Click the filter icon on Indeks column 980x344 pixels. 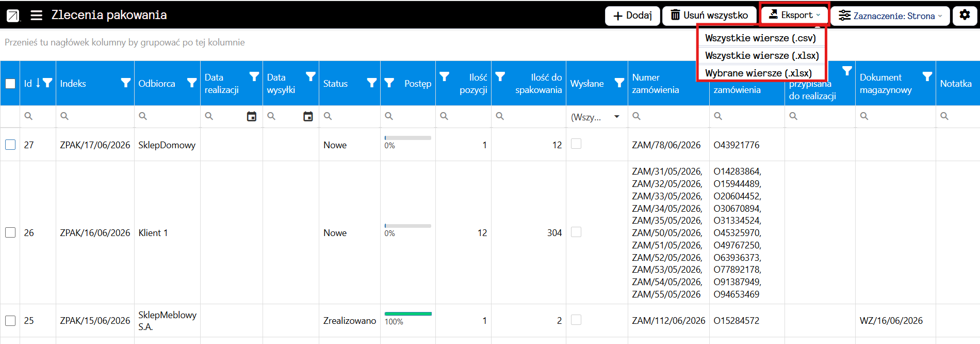(125, 83)
